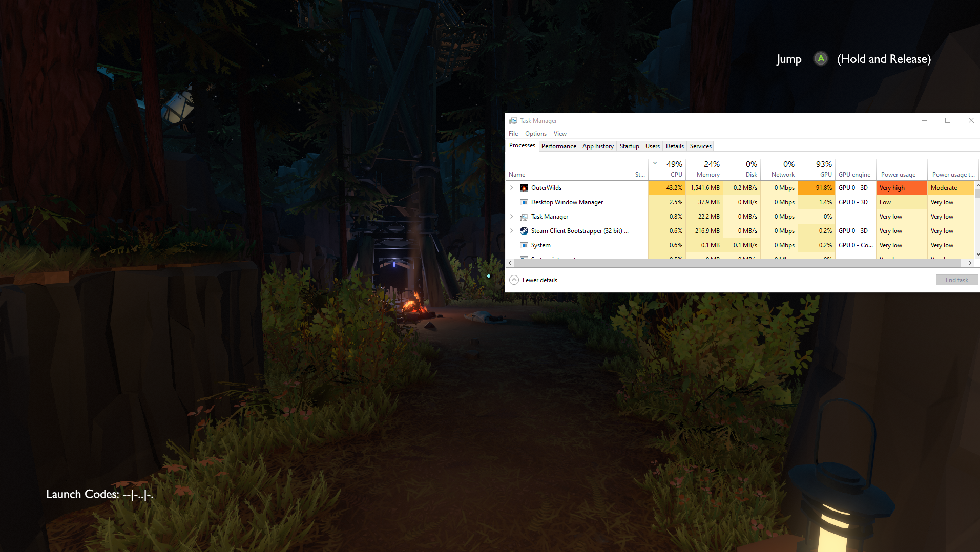
Task: Sort by Power usage column header
Action: pyautogui.click(x=902, y=169)
